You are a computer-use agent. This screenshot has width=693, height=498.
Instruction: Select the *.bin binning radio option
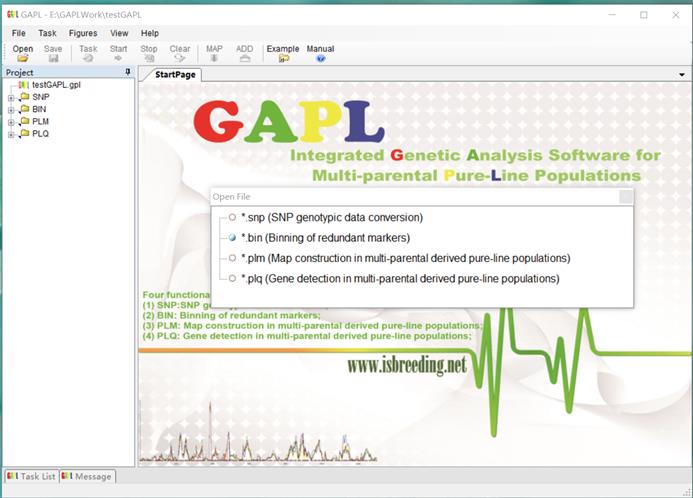coord(232,238)
